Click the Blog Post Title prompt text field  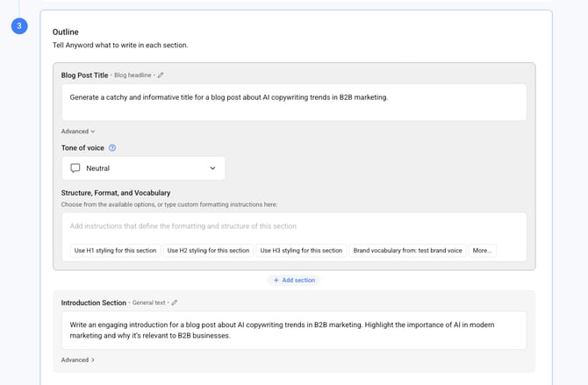(293, 102)
